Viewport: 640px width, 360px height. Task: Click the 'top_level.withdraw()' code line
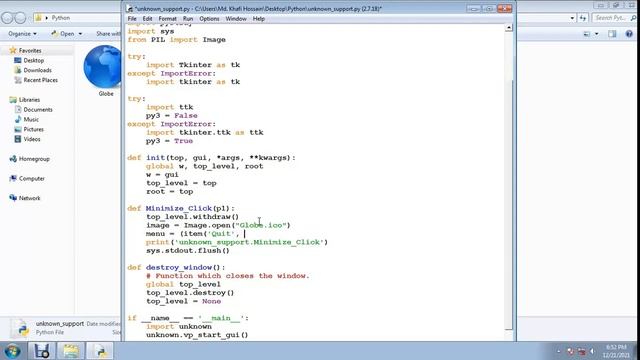[x=192, y=217]
